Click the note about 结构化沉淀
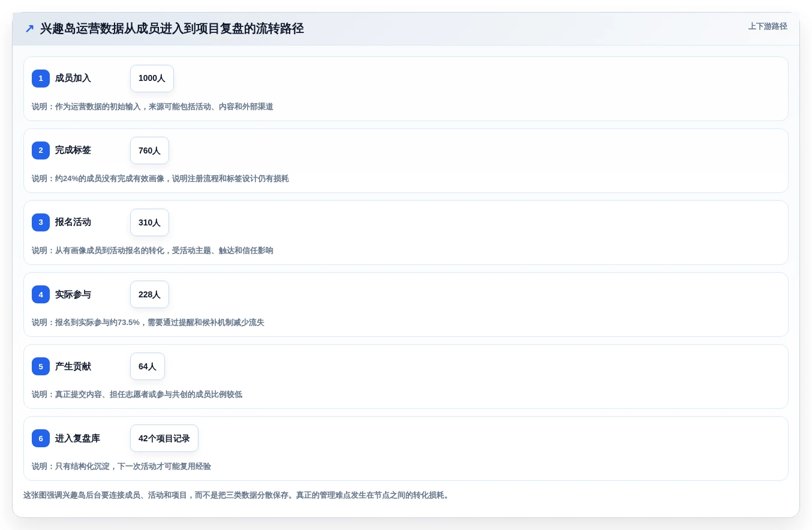This screenshot has width=812, height=530. click(x=121, y=466)
